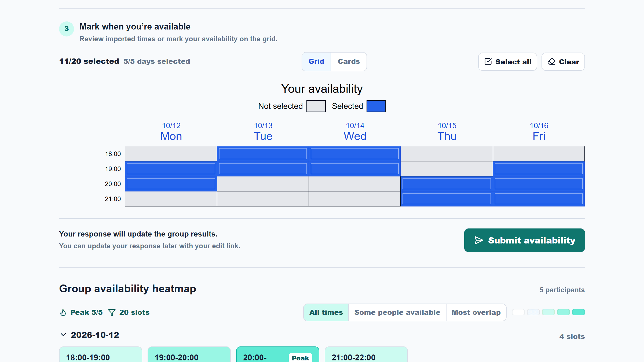Collapse the 2026-10-12 date section

[63, 335]
